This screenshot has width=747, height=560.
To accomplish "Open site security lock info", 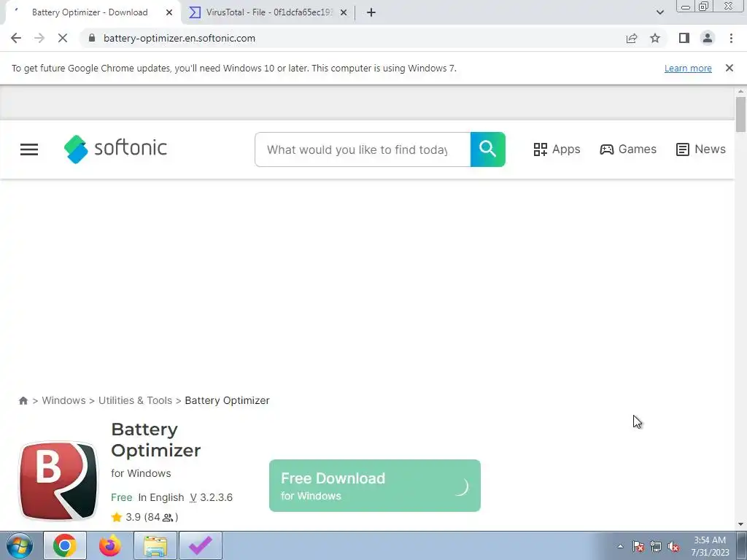I will pyautogui.click(x=92, y=38).
